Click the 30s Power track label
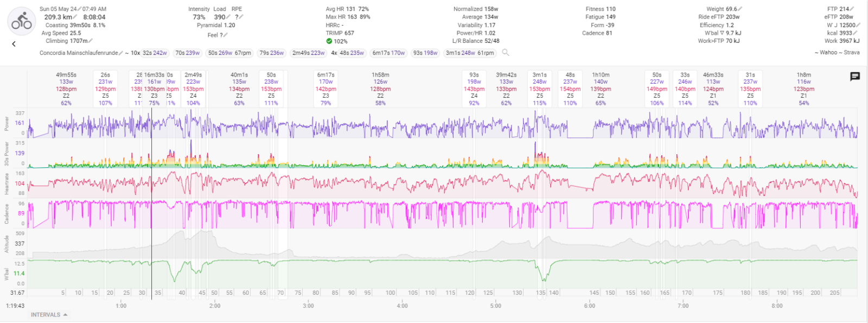The width and height of the screenshot is (868, 323). click(7, 154)
